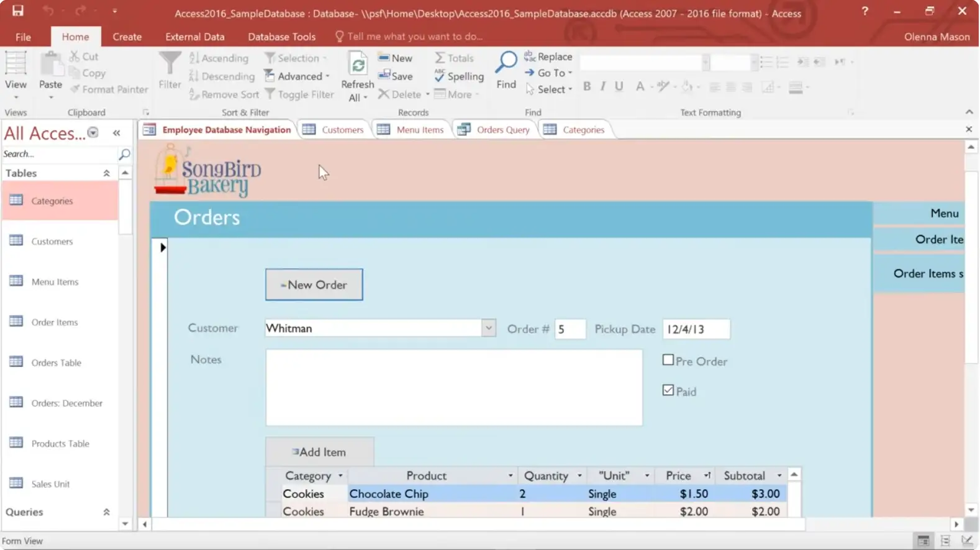The width and height of the screenshot is (980, 550).
Task: Collapse the Tables group in navigation pane
Action: 106,173
